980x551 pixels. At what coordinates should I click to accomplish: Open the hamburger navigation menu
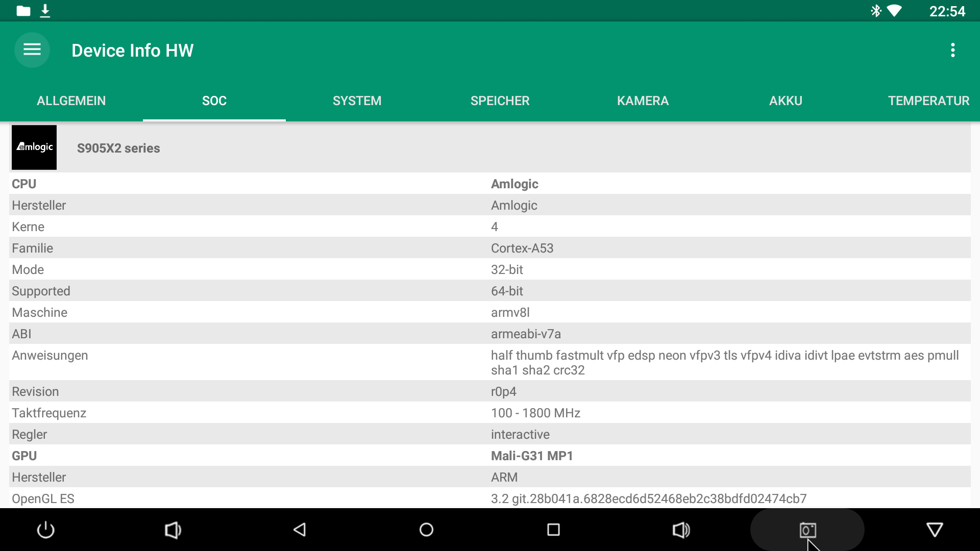[32, 50]
